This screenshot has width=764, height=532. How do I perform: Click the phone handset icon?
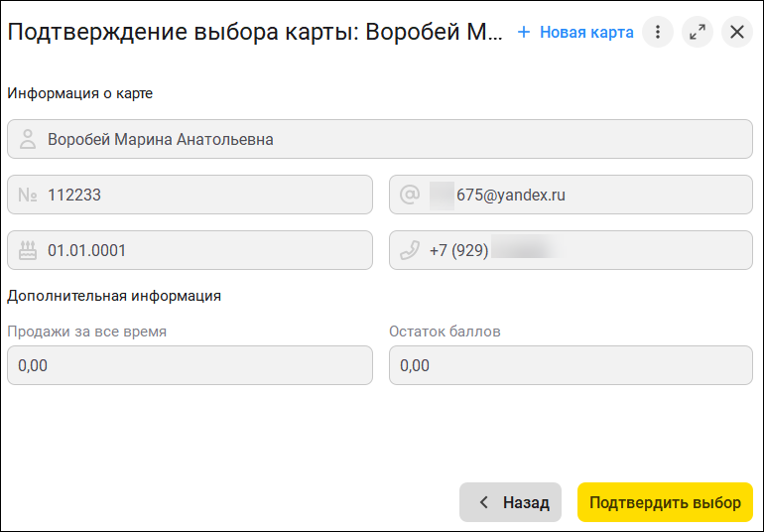click(410, 251)
